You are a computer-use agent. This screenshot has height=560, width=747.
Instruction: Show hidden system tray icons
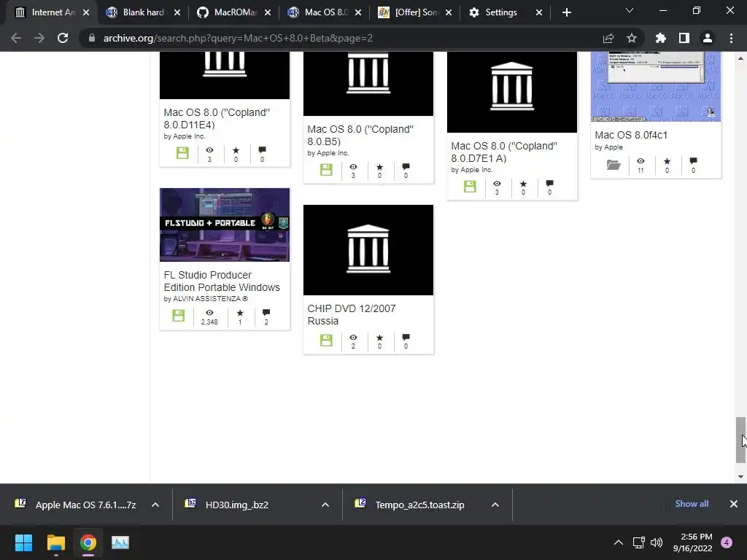tap(619, 542)
